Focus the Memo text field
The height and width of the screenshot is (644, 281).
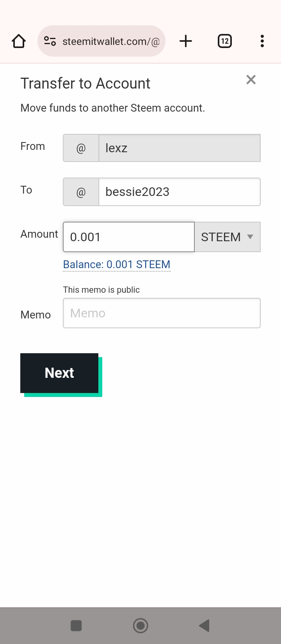[162, 313]
